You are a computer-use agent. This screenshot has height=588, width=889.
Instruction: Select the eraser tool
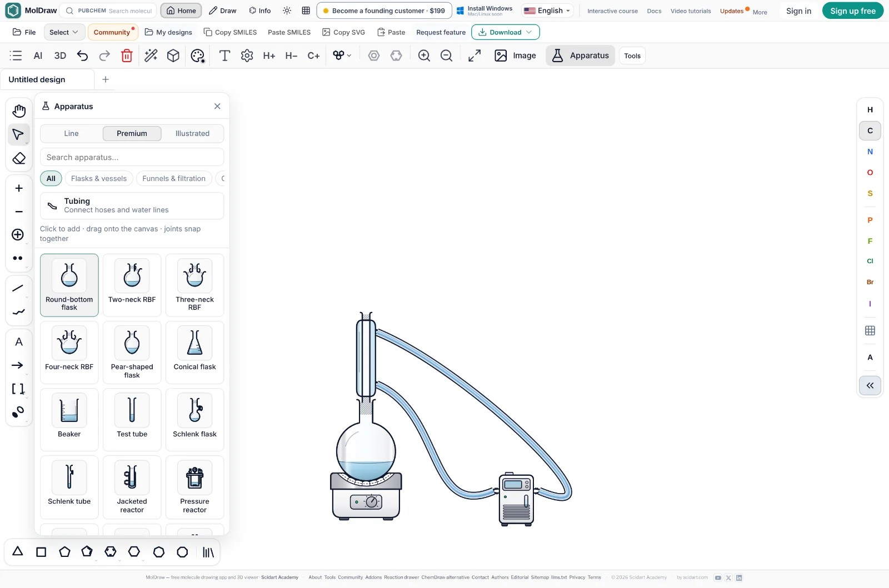pyautogui.click(x=19, y=158)
